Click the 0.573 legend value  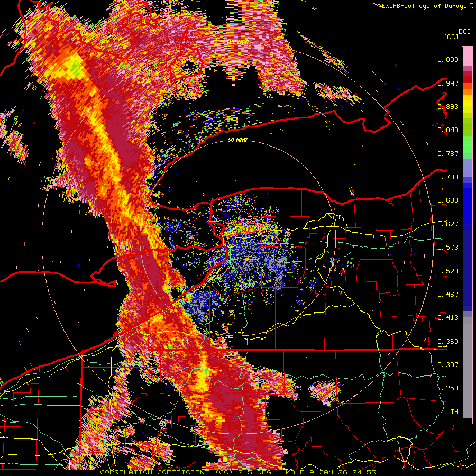click(x=448, y=248)
